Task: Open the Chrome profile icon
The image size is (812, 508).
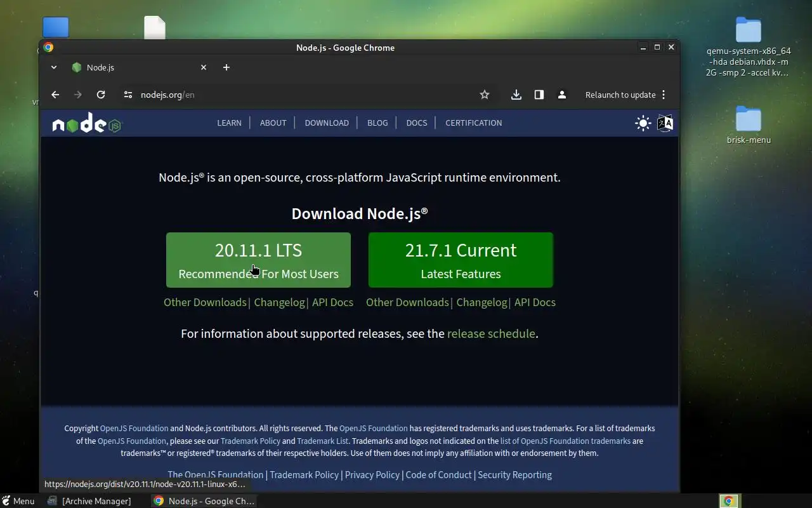Action: pyautogui.click(x=562, y=95)
